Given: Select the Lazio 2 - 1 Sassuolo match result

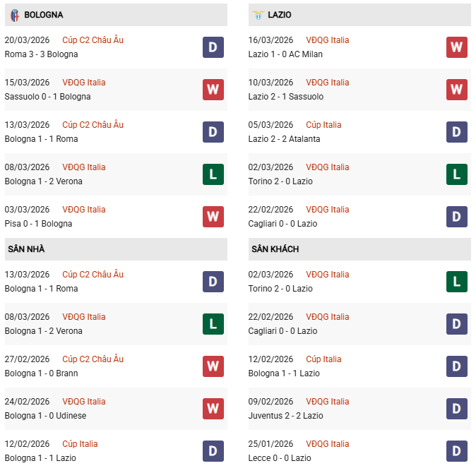Looking at the screenshot, I should coord(286,97).
